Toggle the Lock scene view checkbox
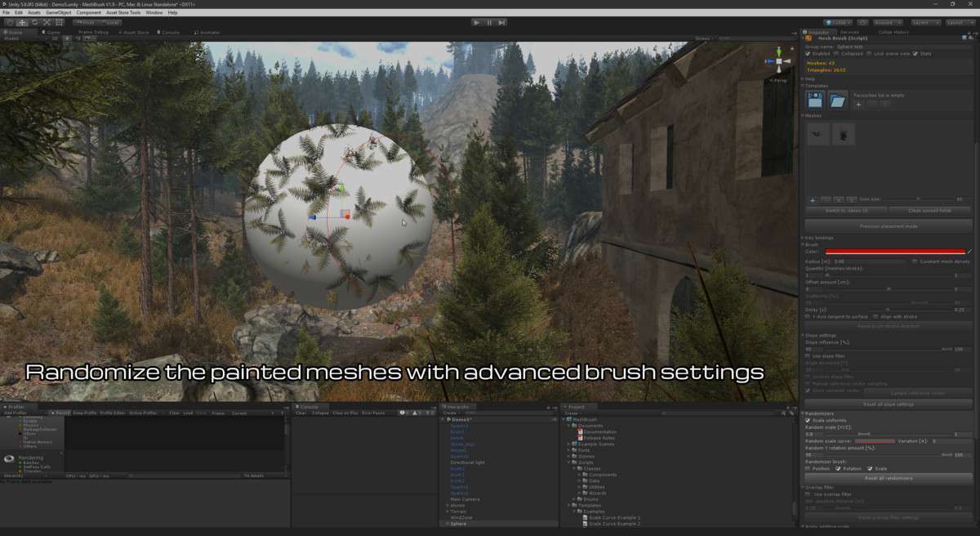The width and height of the screenshot is (980, 536). coord(867,54)
